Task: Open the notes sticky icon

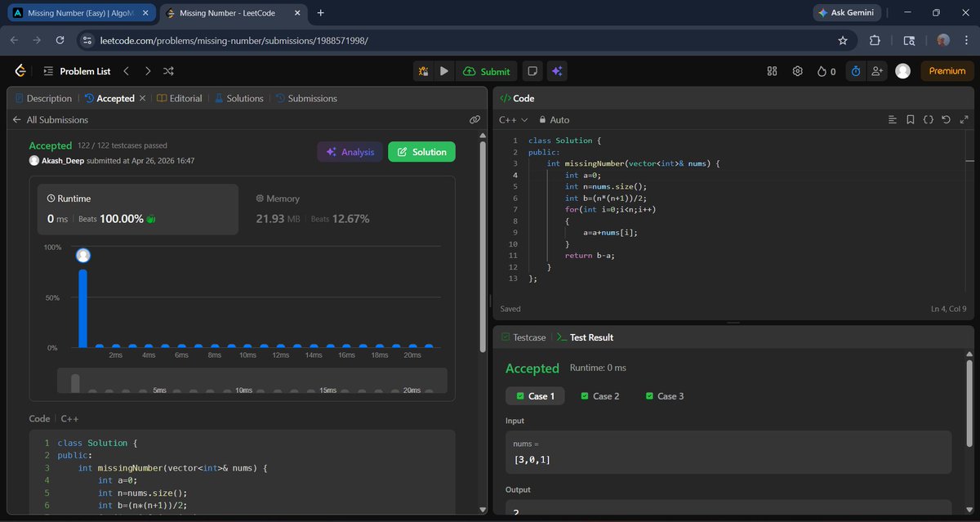Action: coord(532,71)
